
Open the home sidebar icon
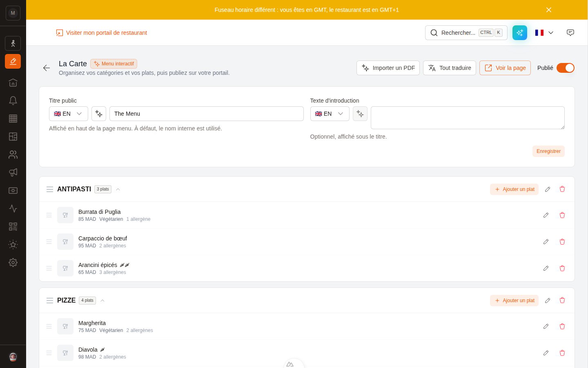coord(13,83)
